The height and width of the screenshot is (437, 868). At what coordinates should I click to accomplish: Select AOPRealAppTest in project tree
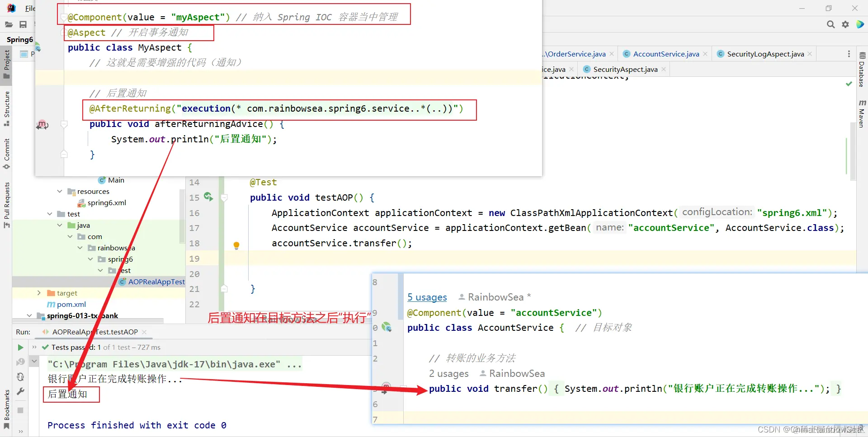point(152,282)
